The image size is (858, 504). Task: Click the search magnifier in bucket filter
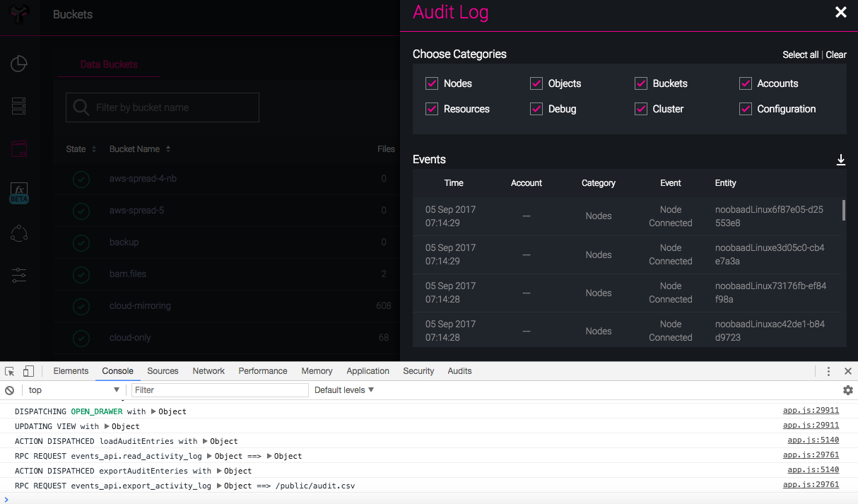point(81,107)
